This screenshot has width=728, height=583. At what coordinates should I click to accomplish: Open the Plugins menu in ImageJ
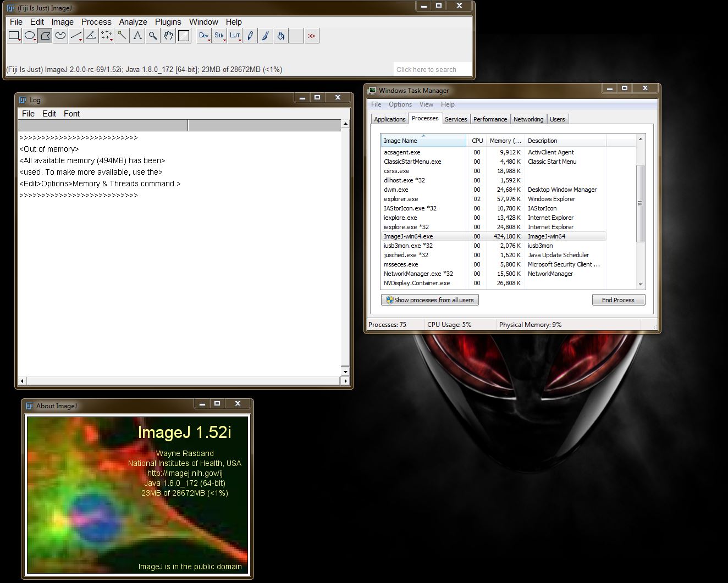click(168, 22)
